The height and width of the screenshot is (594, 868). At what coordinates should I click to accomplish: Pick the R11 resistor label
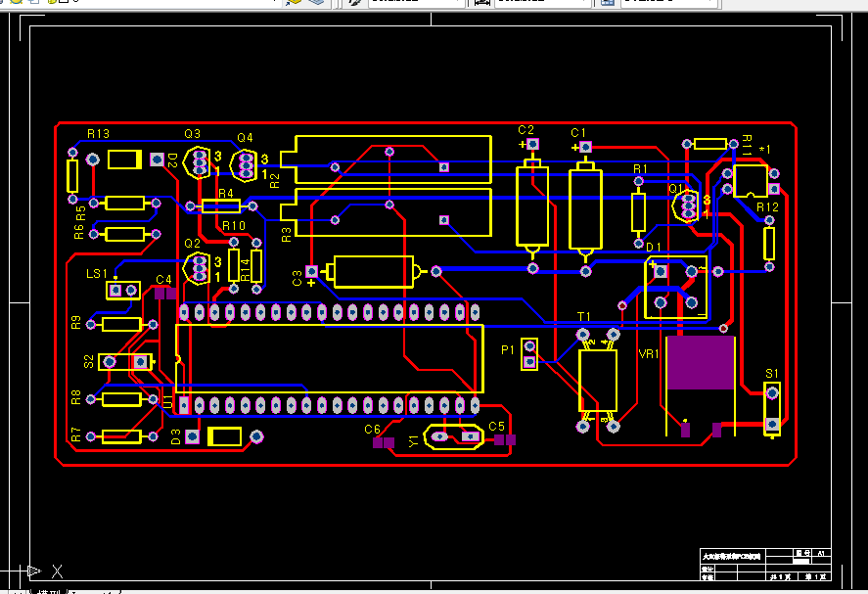click(747, 145)
